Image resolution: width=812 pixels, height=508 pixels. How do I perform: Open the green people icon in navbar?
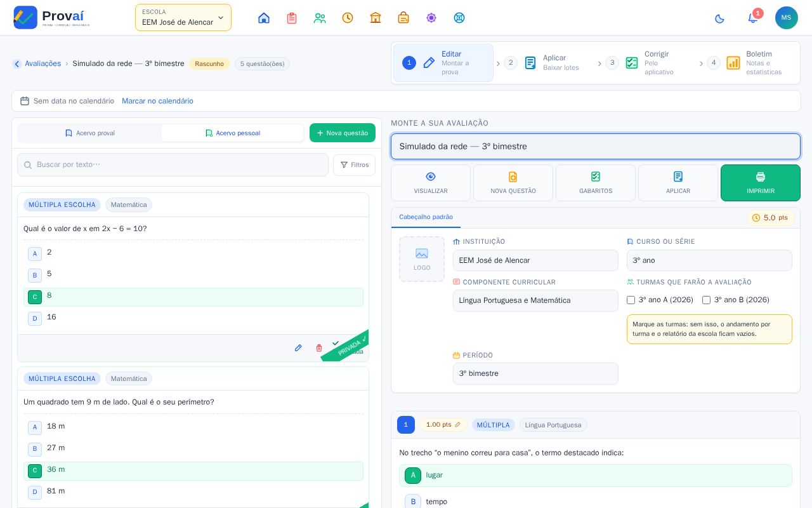point(320,18)
